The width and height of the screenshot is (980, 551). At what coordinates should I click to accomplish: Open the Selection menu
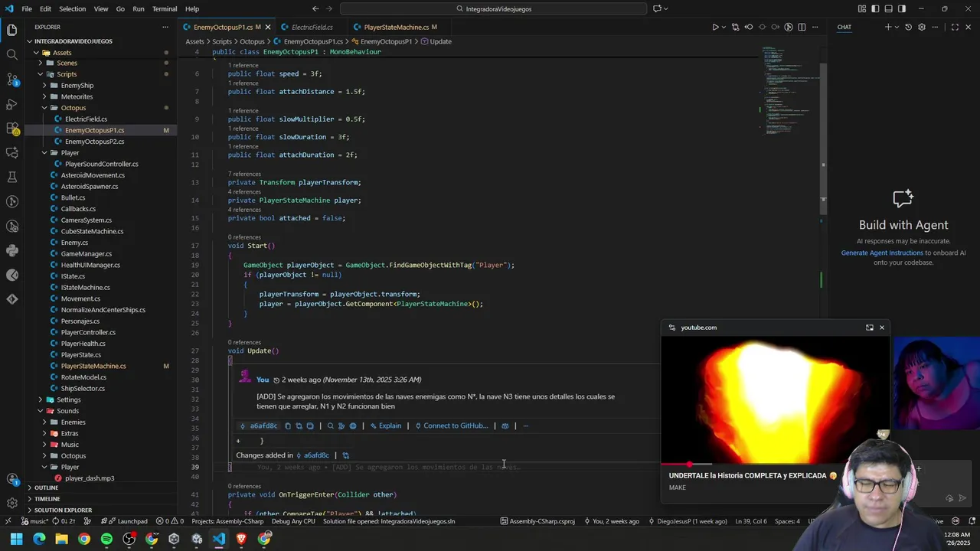pos(73,8)
